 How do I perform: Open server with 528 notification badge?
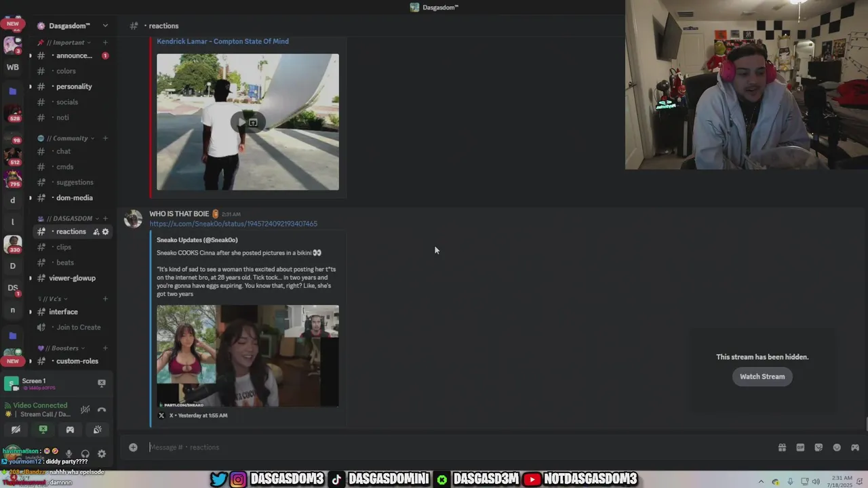(x=12, y=114)
